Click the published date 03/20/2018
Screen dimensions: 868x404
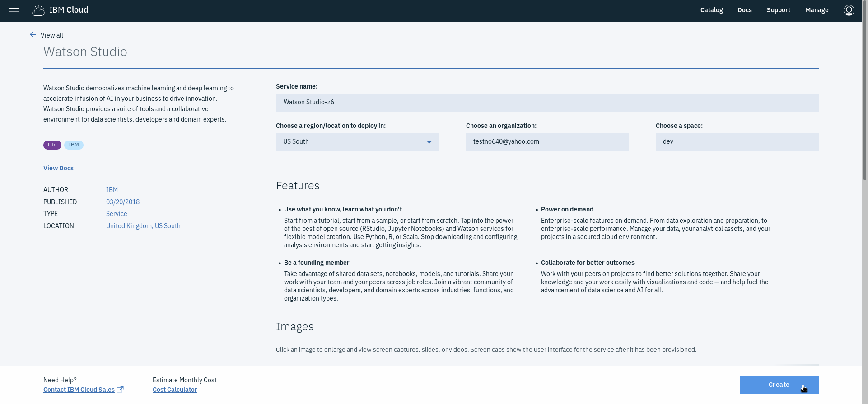(x=123, y=202)
